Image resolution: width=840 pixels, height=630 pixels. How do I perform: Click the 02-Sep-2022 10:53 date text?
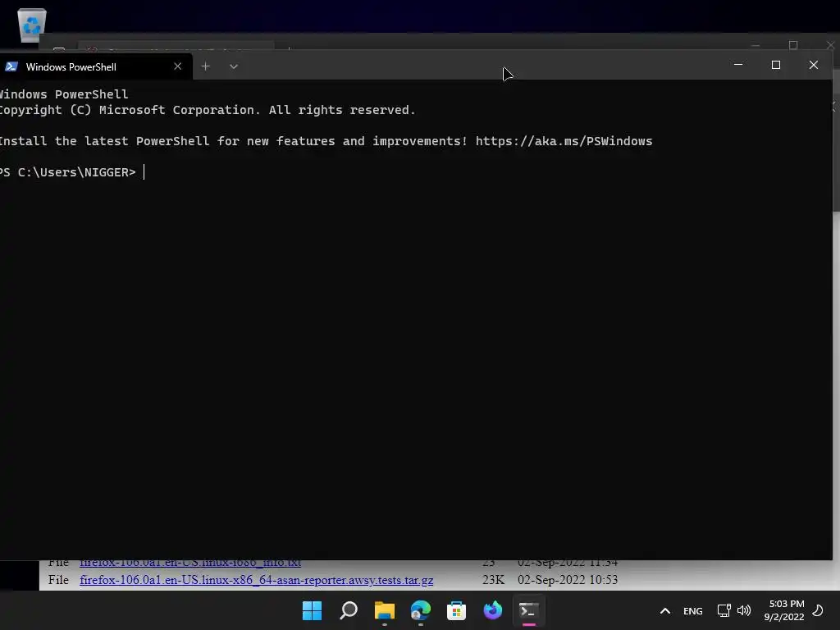[568, 580]
